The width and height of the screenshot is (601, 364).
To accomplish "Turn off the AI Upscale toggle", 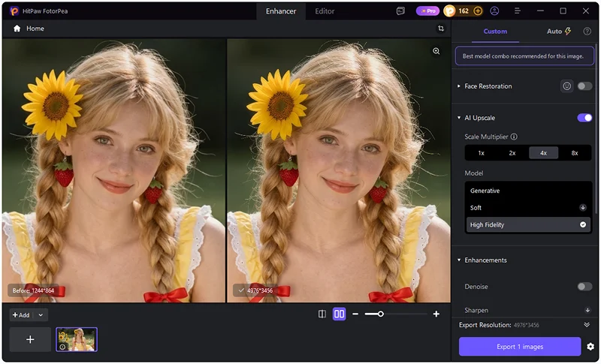I will coord(584,118).
